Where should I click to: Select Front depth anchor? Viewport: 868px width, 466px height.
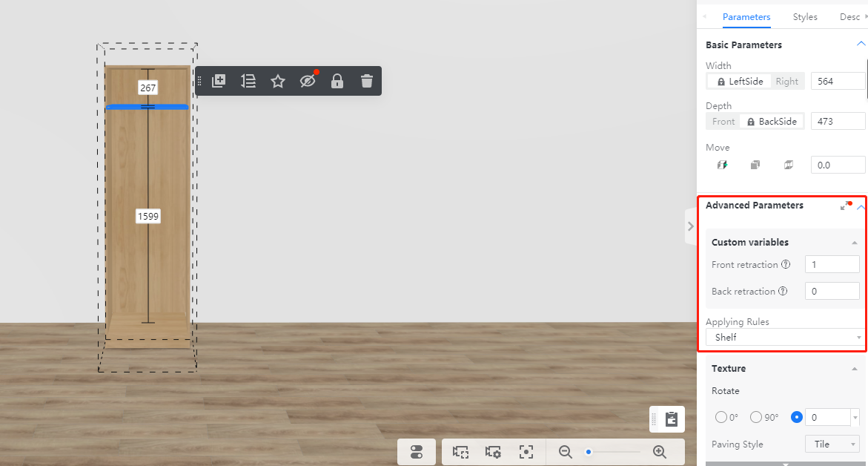723,122
